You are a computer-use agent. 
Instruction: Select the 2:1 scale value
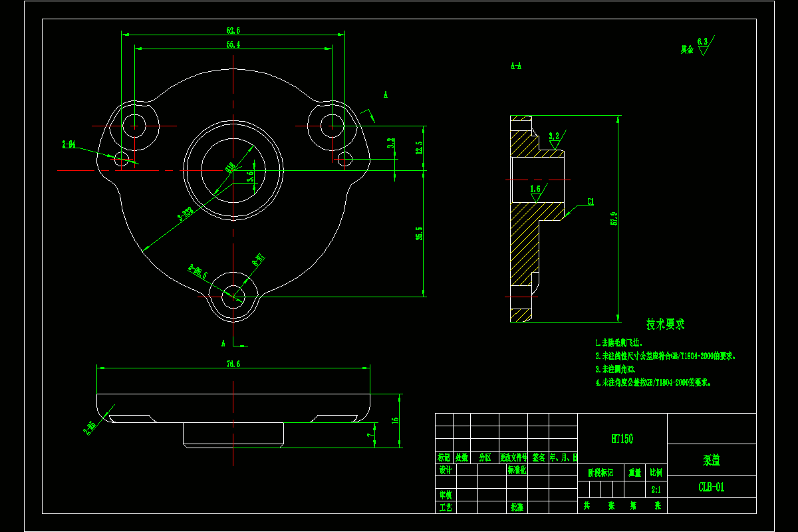click(656, 489)
